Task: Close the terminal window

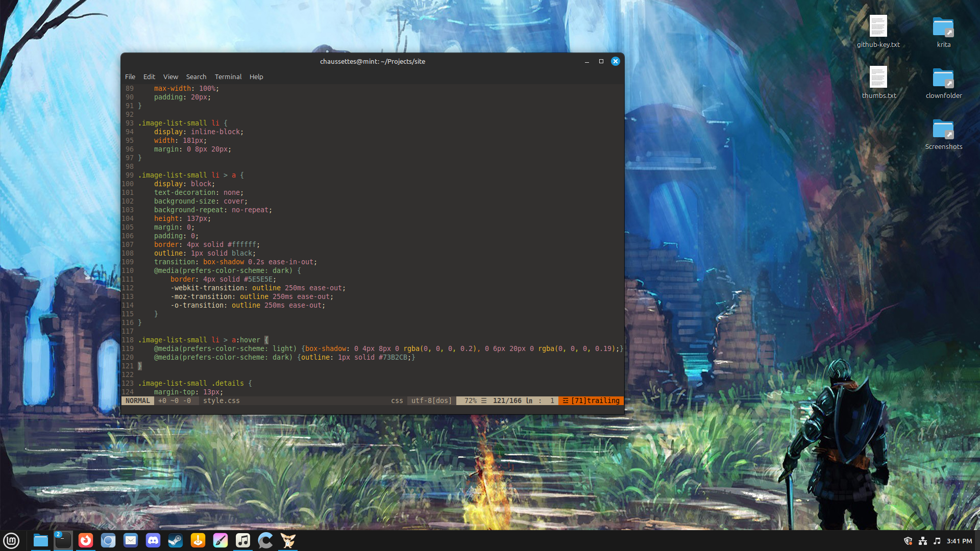Action: coord(616,61)
